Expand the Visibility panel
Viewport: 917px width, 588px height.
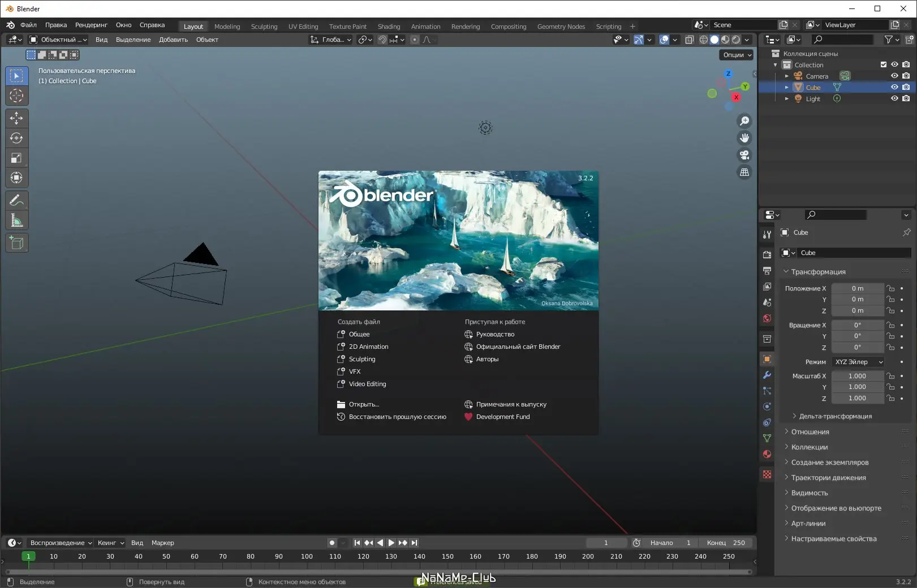click(x=809, y=493)
